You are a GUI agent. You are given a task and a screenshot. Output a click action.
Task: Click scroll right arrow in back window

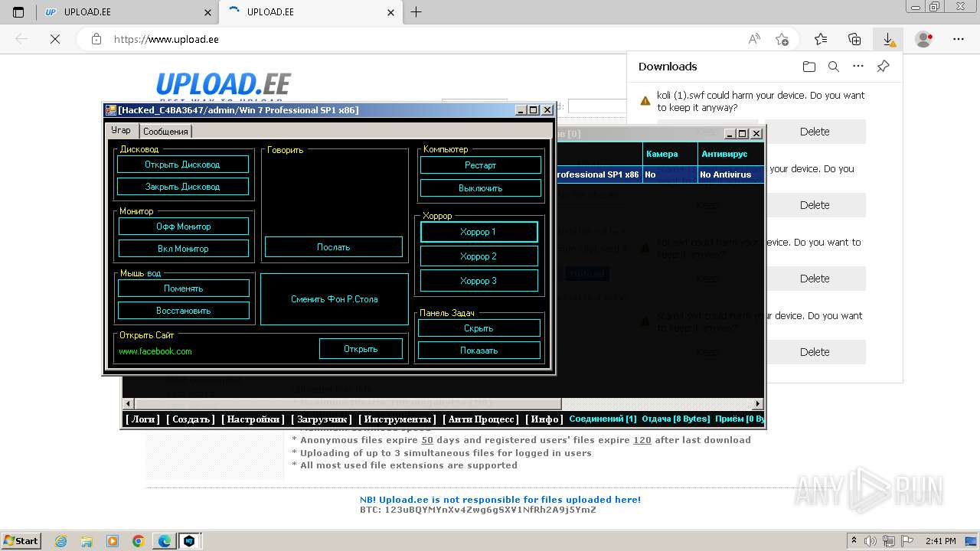(x=758, y=403)
